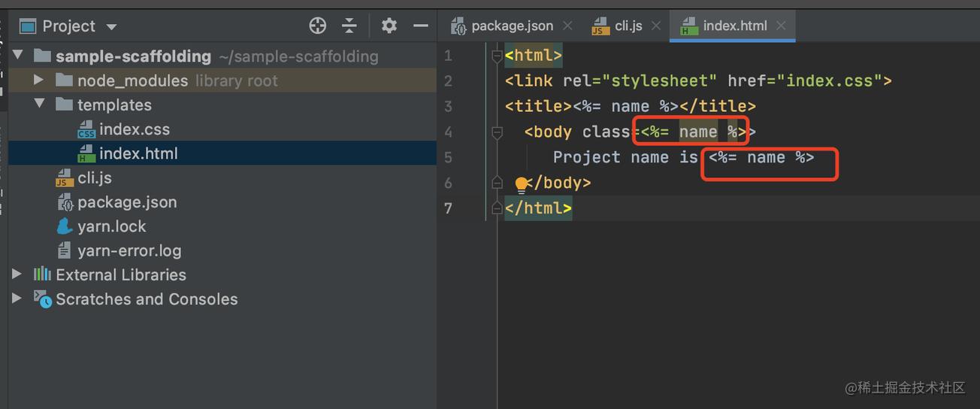Expand the External Libraries node
The image size is (980, 409).
point(17,274)
